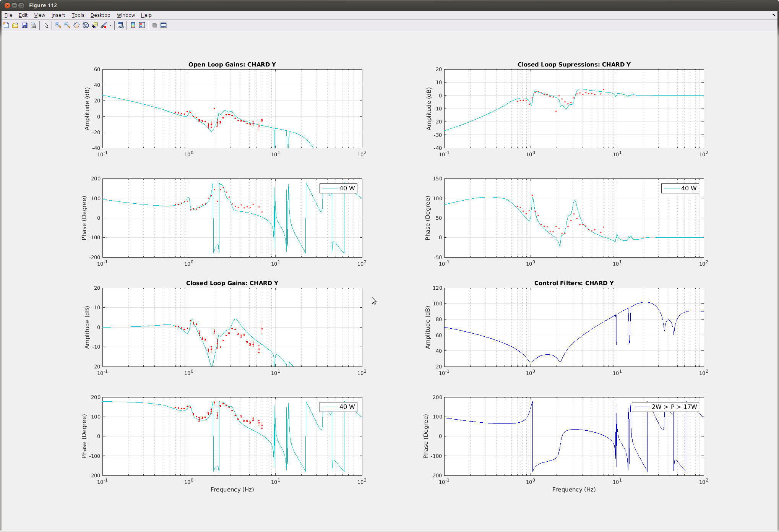Click the Insert Colorbar icon
This screenshot has width=779, height=532.
[133, 26]
